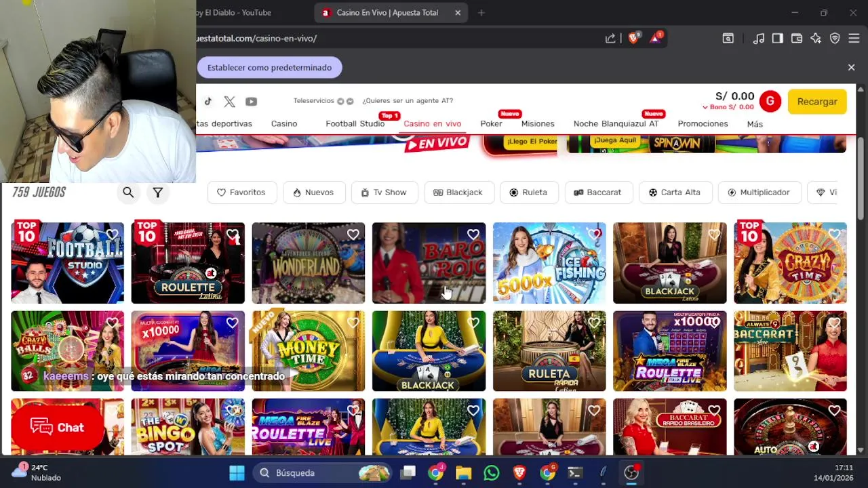
Task: Favorite the Wonderland game heart
Action: [353, 235]
